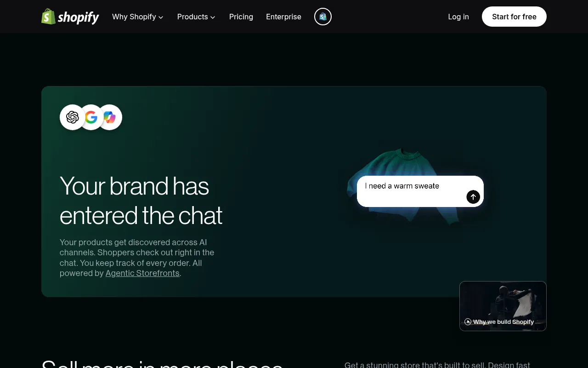588x368 pixels.
Task: Click the play icon beside Why we build Shopify
Action: [468, 322]
